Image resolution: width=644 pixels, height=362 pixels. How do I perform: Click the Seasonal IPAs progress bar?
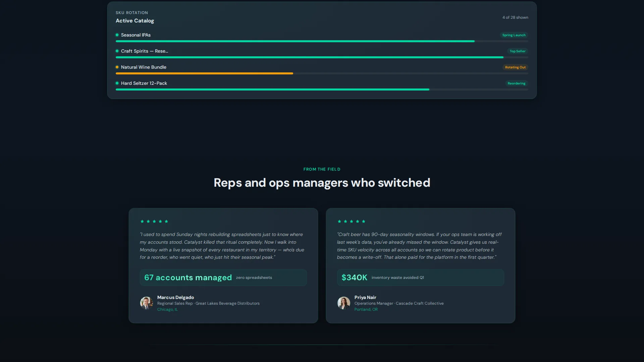click(322, 41)
